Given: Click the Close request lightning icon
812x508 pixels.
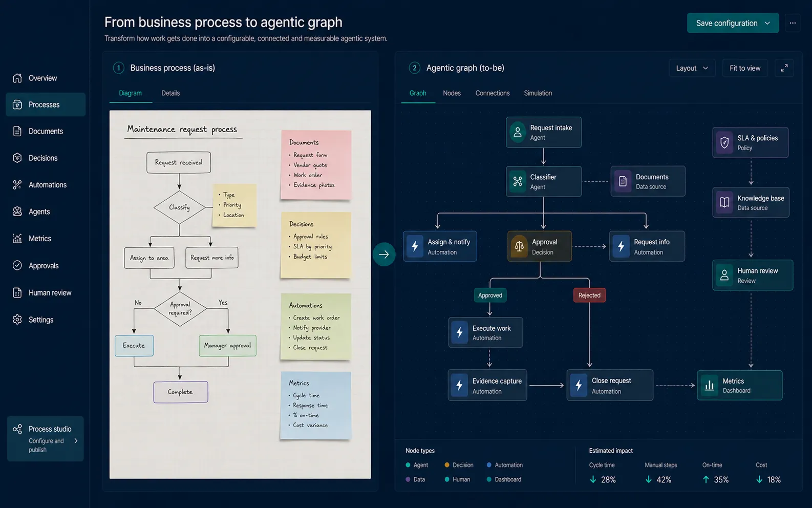Looking at the screenshot, I should [579, 385].
